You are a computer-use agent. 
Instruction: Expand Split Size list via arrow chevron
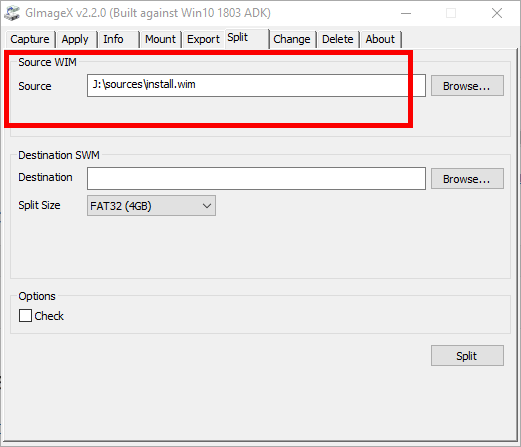tap(207, 206)
